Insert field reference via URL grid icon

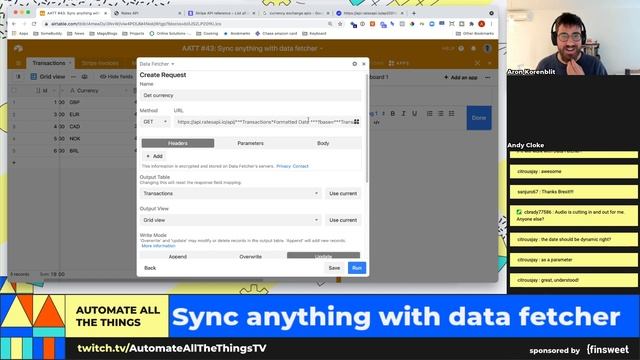point(356,122)
